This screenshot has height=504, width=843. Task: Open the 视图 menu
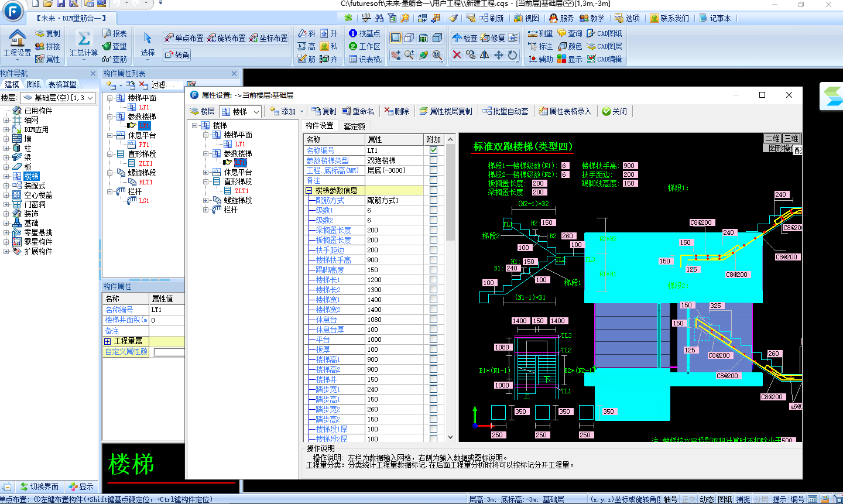(526, 18)
